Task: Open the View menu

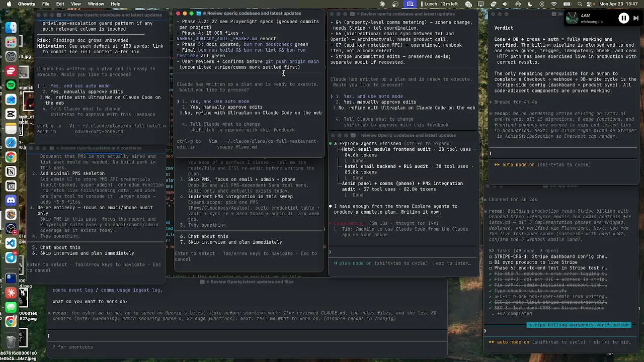Action: point(76,4)
